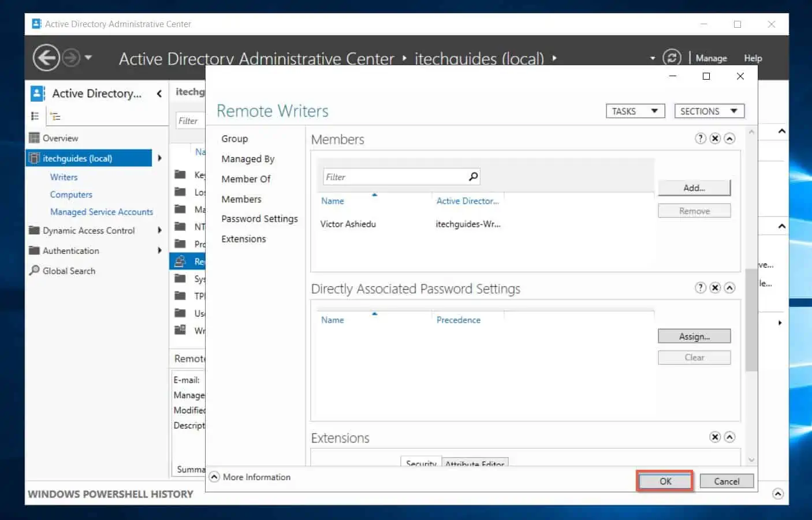Open Managed Service Accounts link
The width and height of the screenshot is (812, 520).
click(x=102, y=212)
